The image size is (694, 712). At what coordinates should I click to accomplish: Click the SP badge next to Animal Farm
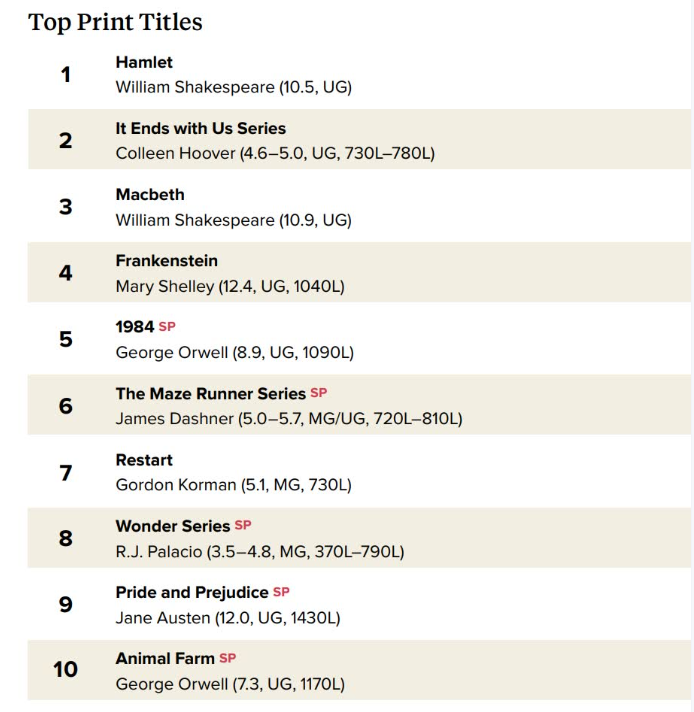228,658
